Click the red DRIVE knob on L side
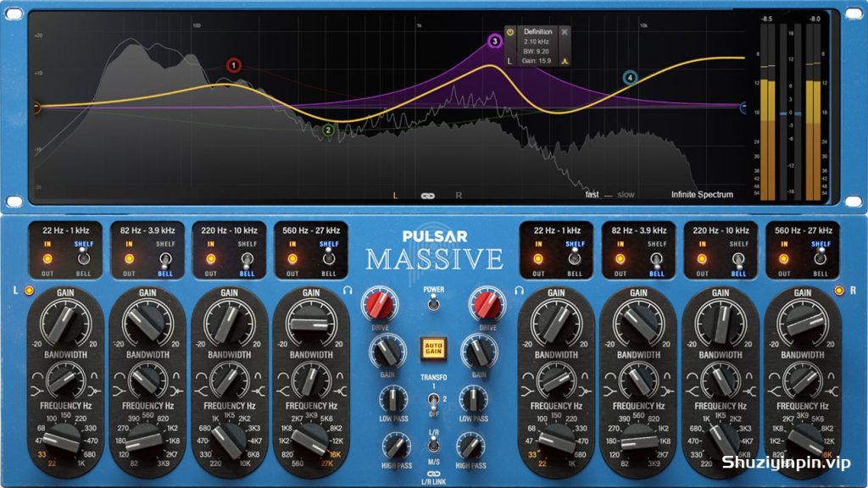This screenshot has height=488, width=868. click(380, 305)
